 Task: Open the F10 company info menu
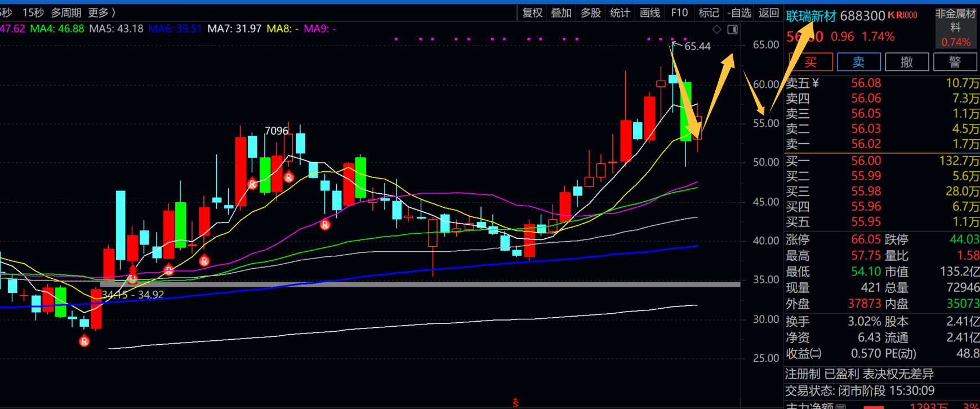pyautogui.click(x=679, y=12)
